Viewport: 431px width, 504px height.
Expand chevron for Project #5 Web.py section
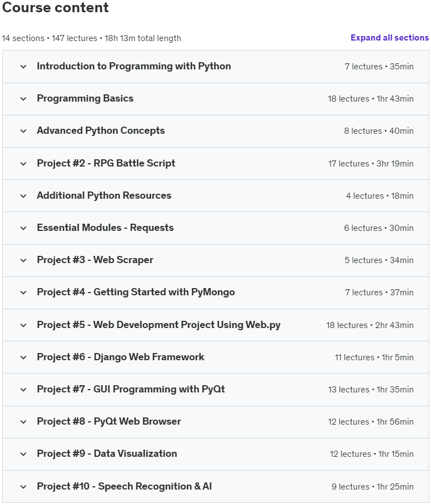point(23,325)
